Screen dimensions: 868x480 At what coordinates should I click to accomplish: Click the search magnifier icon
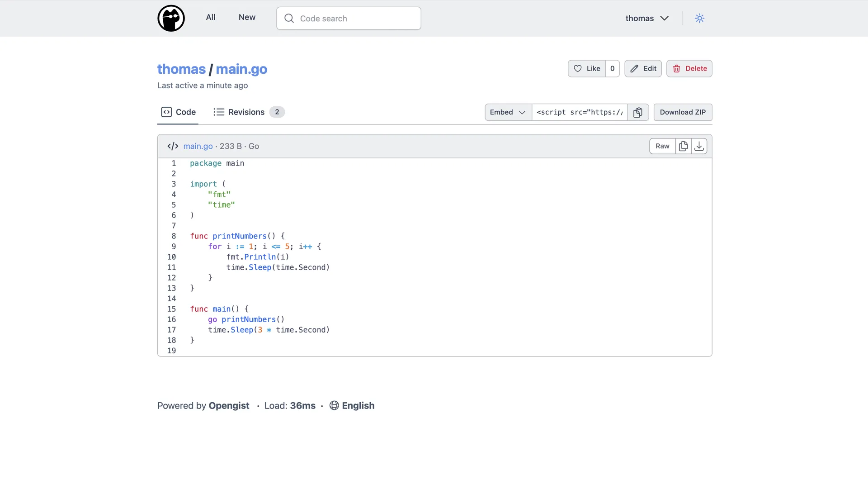[289, 18]
